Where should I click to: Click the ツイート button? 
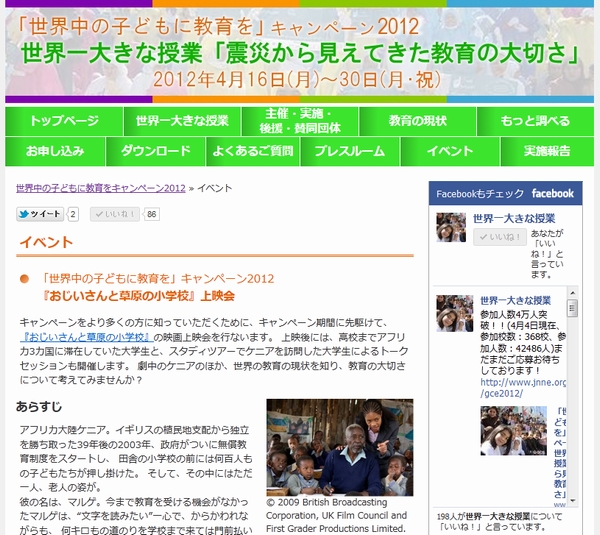tap(40, 214)
